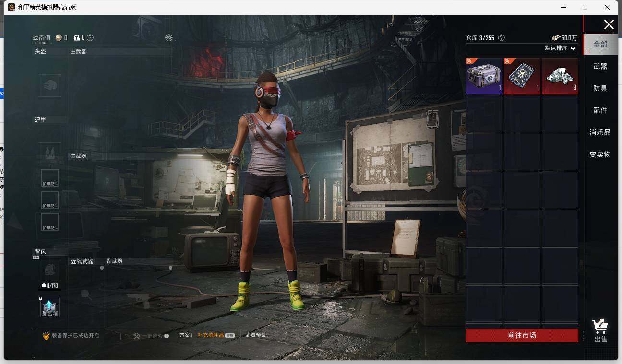Select the red blueprint card item
This screenshot has height=364, width=622.
click(x=522, y=76)
